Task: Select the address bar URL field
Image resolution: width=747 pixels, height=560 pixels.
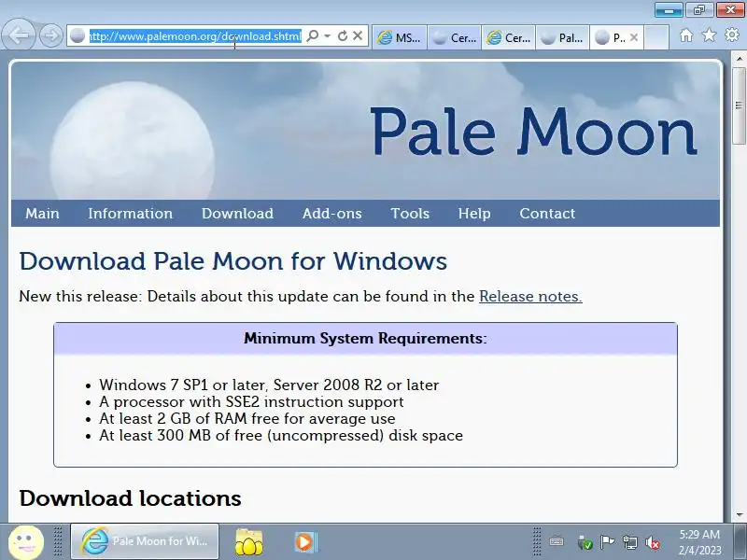Action: tap(195, 36)
